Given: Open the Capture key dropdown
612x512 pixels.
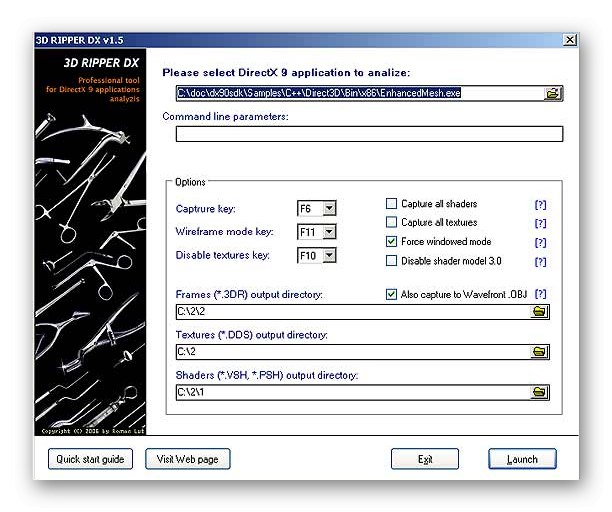Looking at the screenshot, I should (329, 208).
